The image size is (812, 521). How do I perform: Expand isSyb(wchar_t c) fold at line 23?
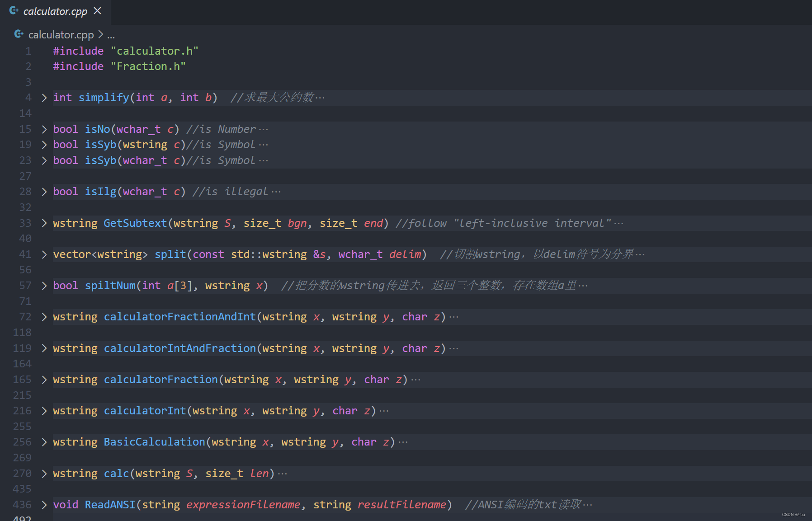44,160
